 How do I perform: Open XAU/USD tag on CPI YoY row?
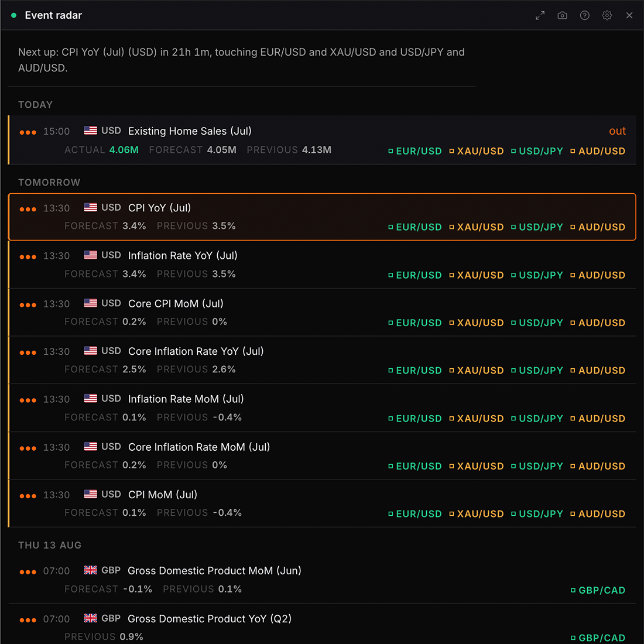pos(477,227)
